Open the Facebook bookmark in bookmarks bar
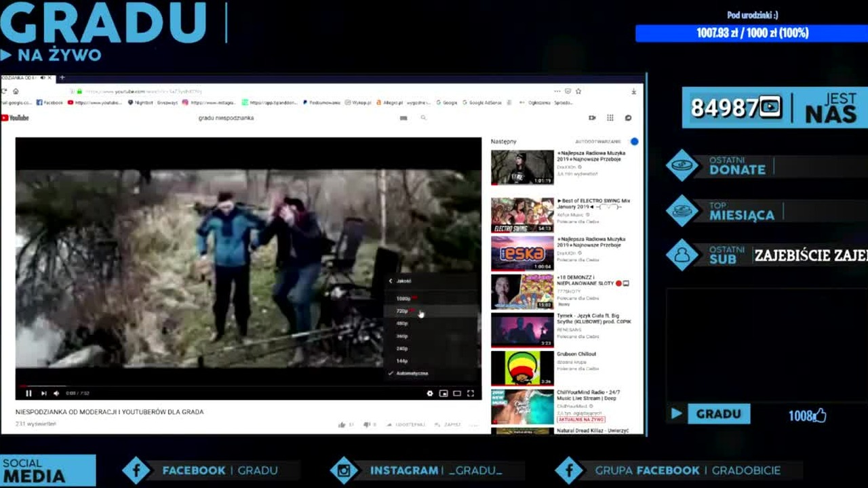Image resolution: width=868 pixels, height=488 pixels. point(50,103)
